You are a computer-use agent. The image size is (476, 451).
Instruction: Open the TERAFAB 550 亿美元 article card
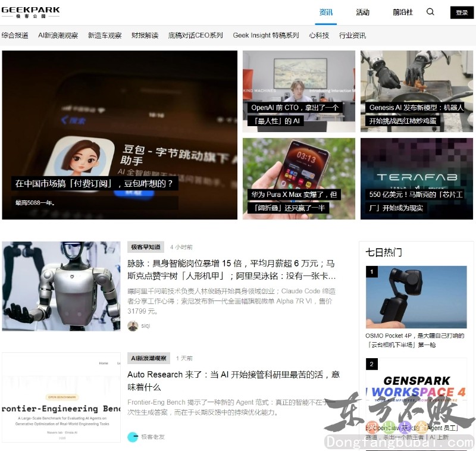pyautogui.click(x=416, y=178)
